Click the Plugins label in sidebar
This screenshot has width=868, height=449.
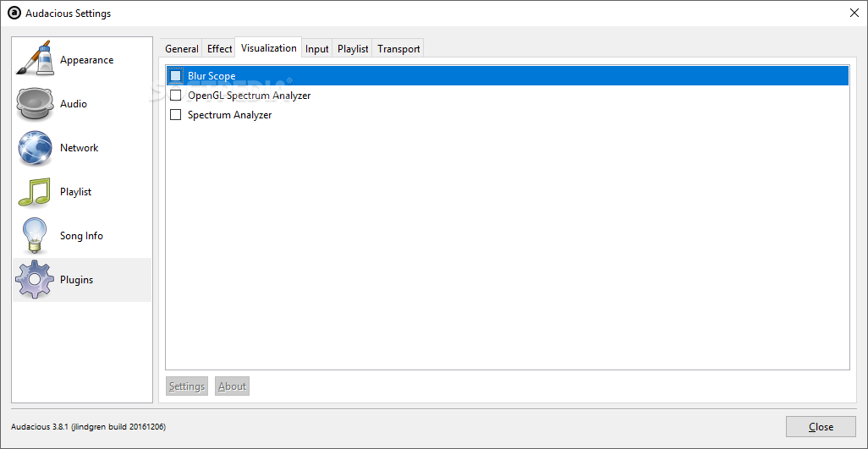(76, 280)
